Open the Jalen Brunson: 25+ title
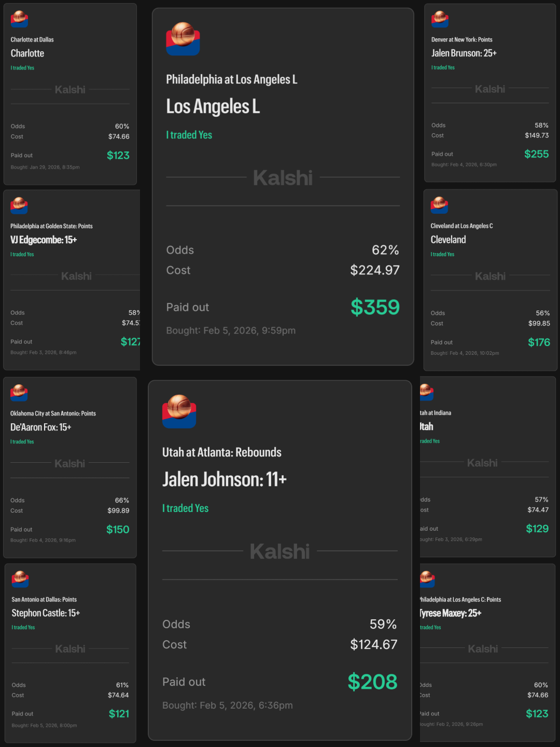Viewport: 560px width, 747px height. tap(464, 53)
